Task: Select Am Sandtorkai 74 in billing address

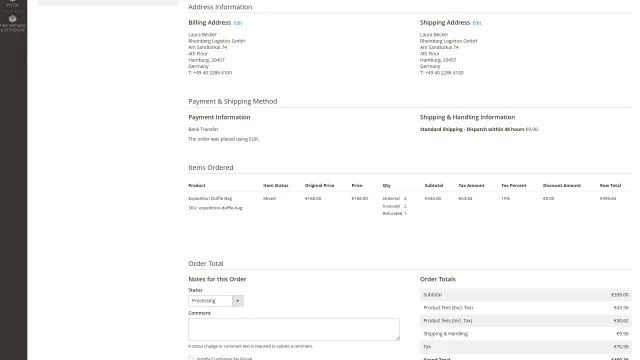Action: point(207,47)
